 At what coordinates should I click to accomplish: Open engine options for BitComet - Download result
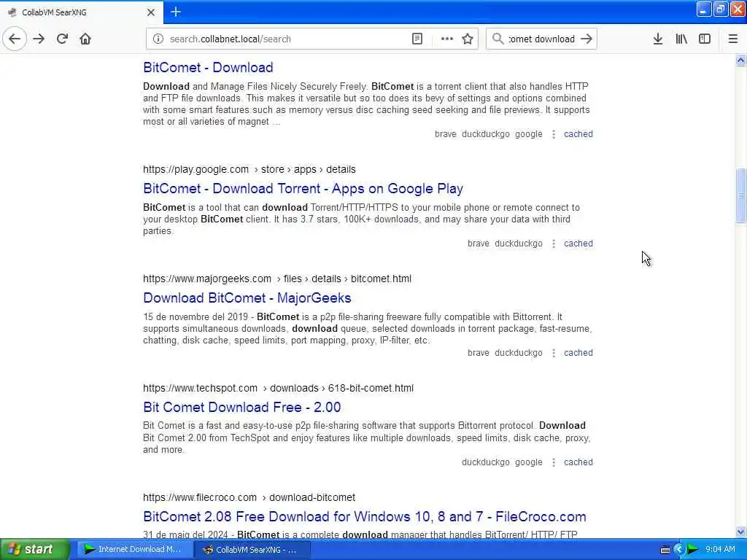tap(554, 134)
